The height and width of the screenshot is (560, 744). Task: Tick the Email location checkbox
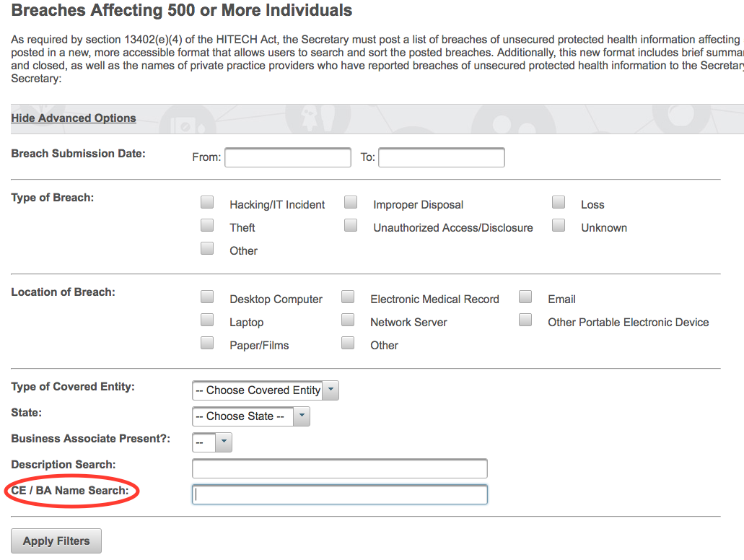pos(525,297)
